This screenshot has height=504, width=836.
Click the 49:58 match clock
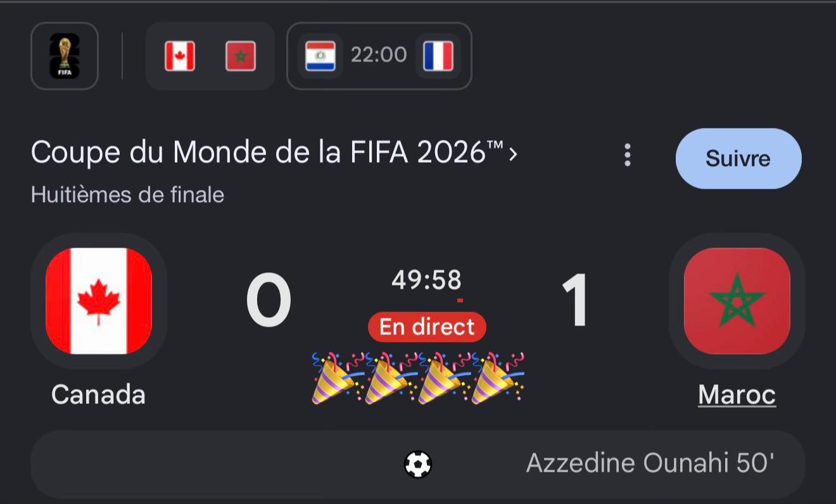[427, 280]
